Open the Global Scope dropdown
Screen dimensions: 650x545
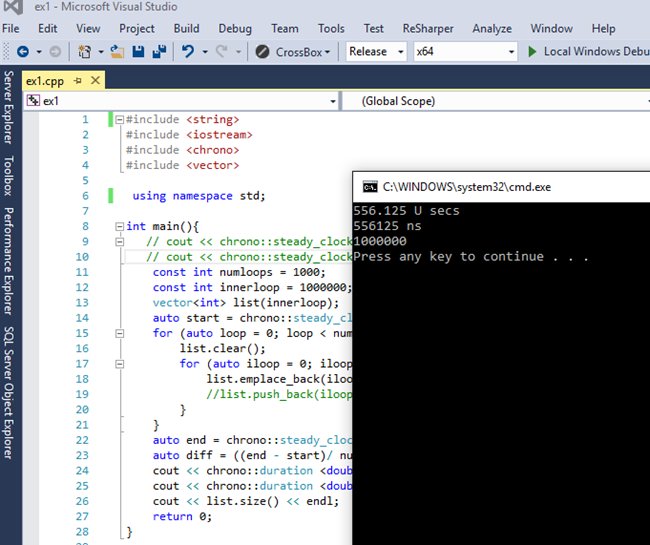648,102
